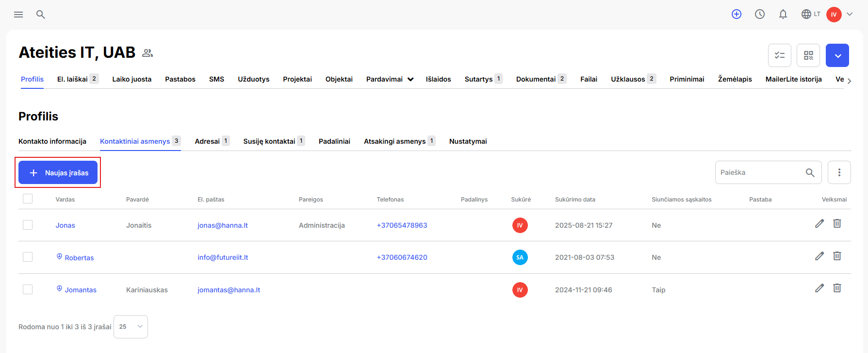Viewport: 868px width, 353px height.
Task: Sort by the Vardas column header
Action: click(x=65, y=200)
